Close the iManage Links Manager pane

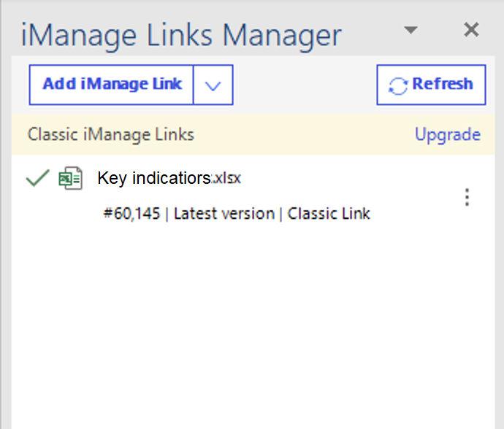click(471, 30)
